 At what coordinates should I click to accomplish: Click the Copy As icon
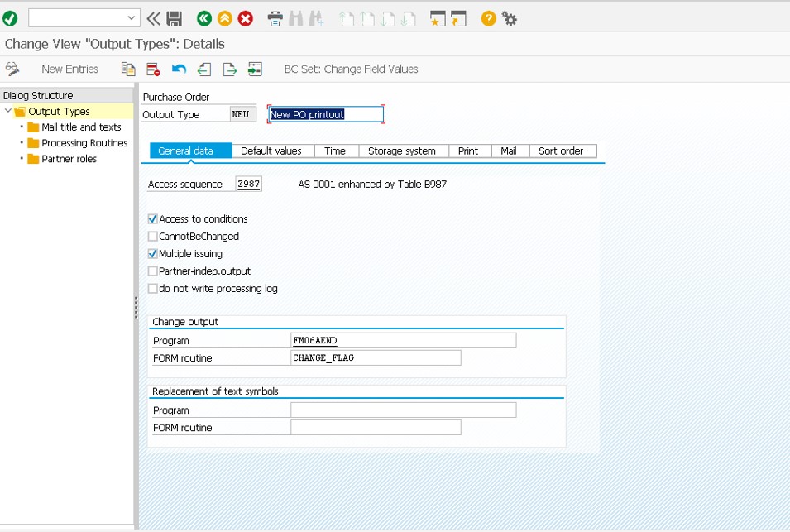click(128, 69)
